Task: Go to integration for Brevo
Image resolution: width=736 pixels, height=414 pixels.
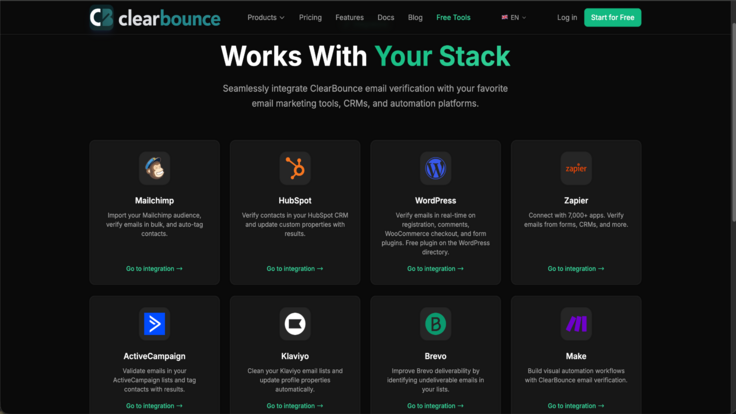Action: pyautogui.click(x=435, y=406)
